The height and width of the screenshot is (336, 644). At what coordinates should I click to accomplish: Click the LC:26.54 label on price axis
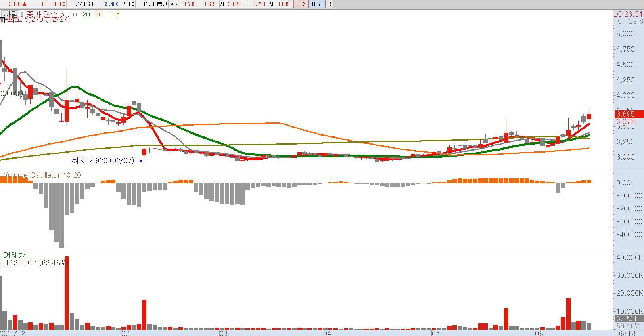click(628, 14)
